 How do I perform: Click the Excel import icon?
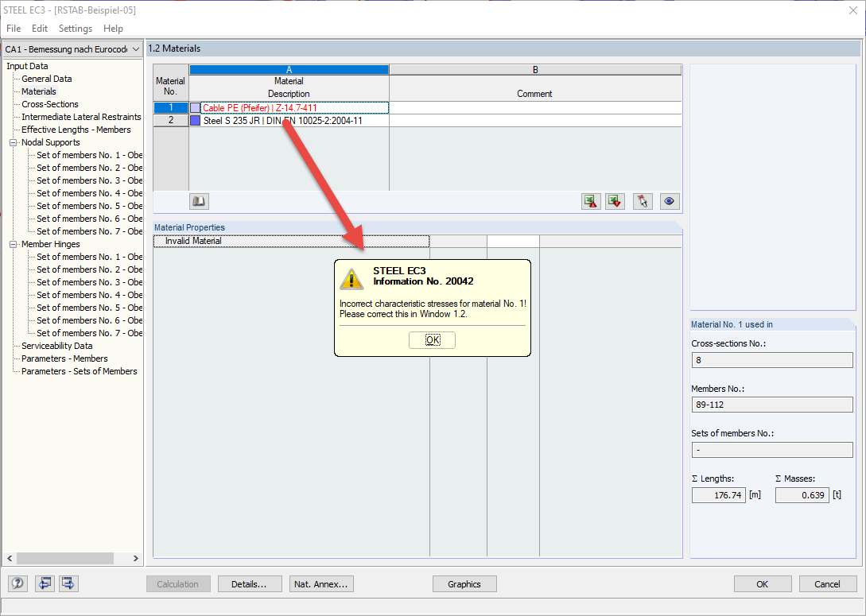click(x=615, y=201)
